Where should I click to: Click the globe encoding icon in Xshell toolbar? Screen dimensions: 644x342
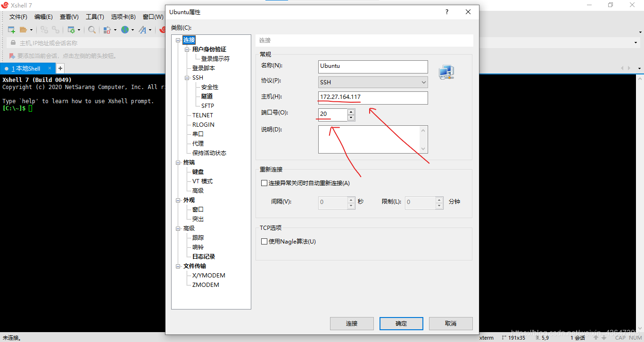click(x=125, y=30)
